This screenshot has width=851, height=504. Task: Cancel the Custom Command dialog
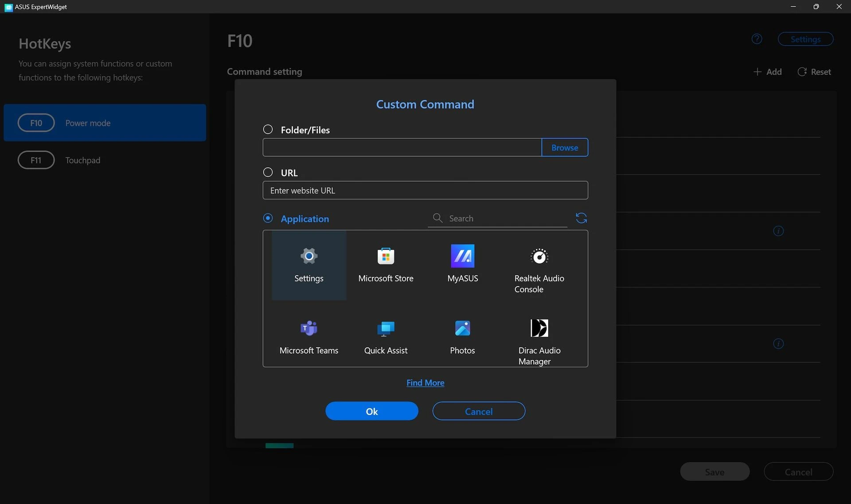pyautogui.click(x=479, y=411)
